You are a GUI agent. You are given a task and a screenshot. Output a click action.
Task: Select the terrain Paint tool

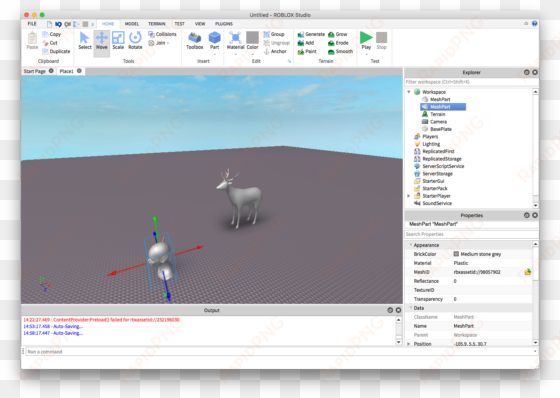(307, 51)
